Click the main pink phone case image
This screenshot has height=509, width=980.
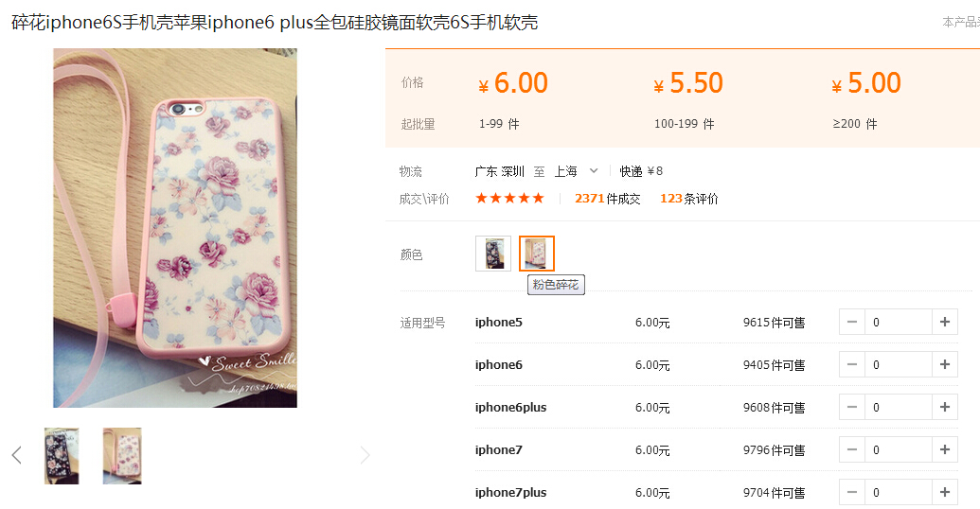click(175, 228)
